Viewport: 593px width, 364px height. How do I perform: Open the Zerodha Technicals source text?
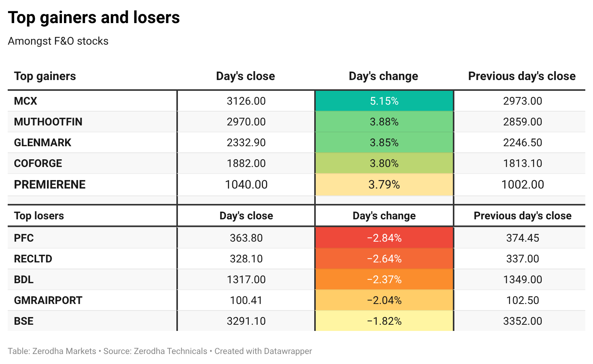(x=155, y=351)
